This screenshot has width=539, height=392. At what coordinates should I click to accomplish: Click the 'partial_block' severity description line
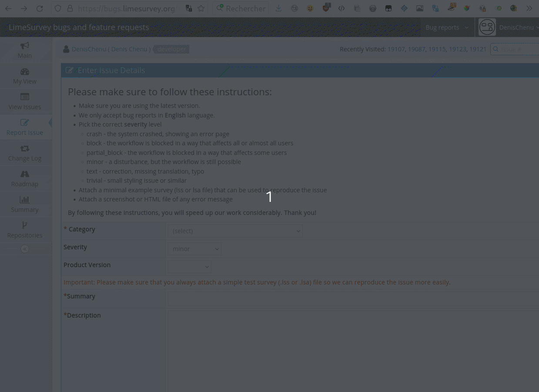click(x=187, y=153)
